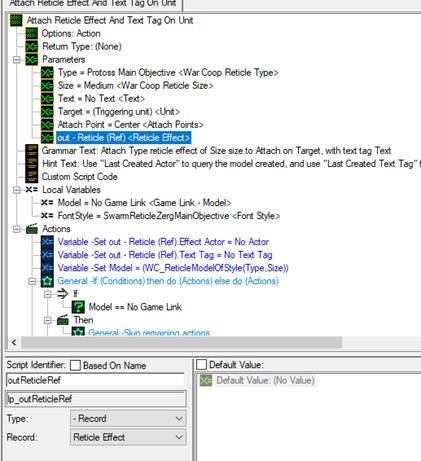421x461 pixels.
Task: Click the Attach Point parameter icon
Action: click(47, 125)
